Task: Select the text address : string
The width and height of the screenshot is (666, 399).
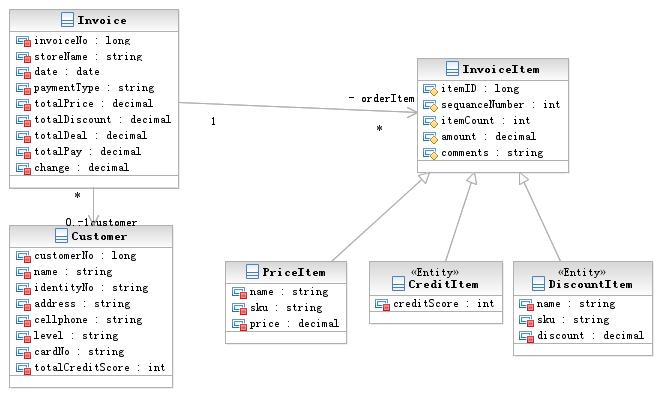Action: pos(82,304)
